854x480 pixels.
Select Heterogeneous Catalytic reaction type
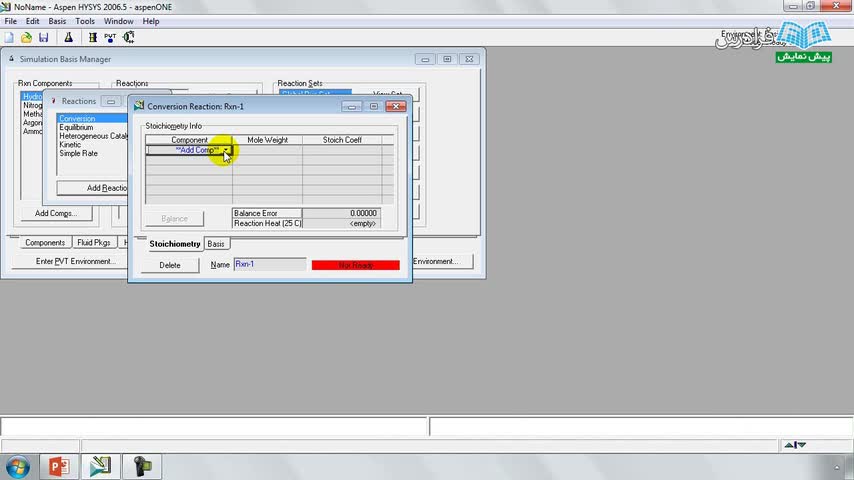[x=93, y=136]
